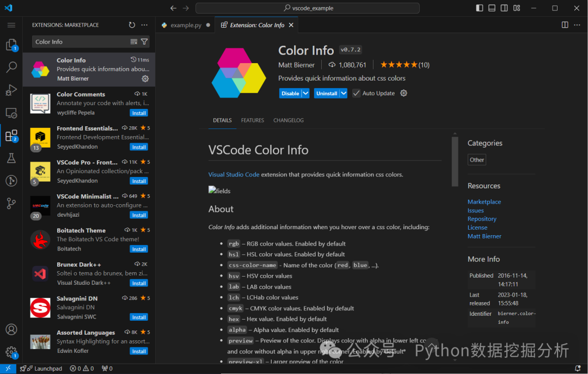Expand the Uninstall button dropdown arrow
The image size is (588, 374).
click(344, 93)
